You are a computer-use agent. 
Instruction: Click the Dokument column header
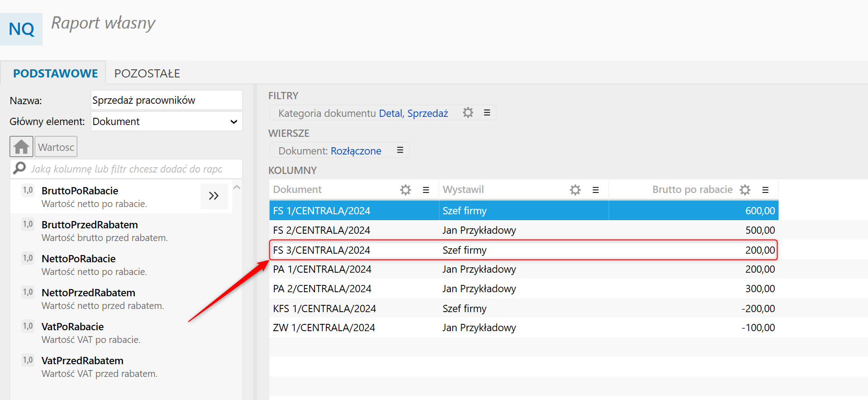[x=297, y=189]
